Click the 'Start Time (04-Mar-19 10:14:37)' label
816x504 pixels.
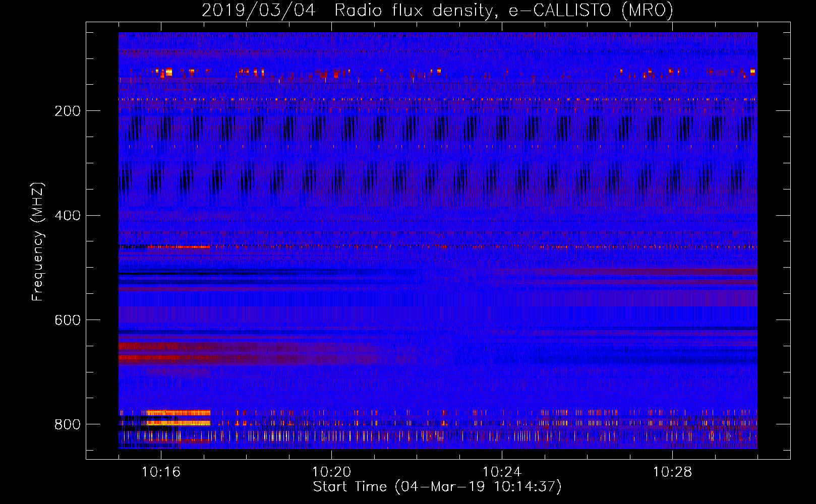coord(437,487)
